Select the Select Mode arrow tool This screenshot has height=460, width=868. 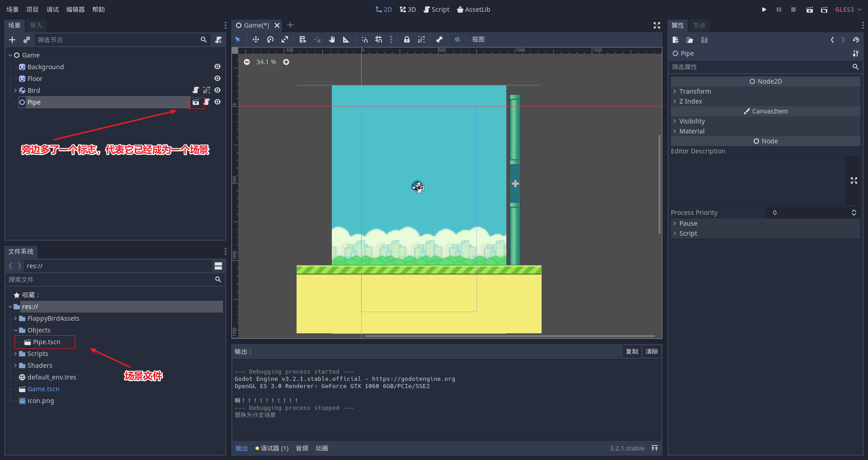[238, 39]
